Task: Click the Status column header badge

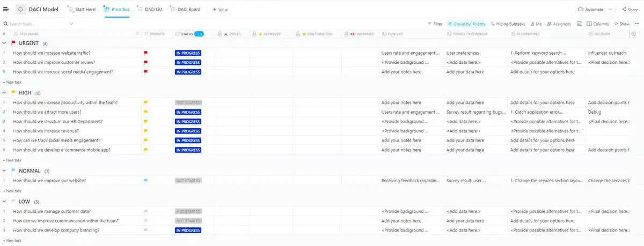Action: click(x=199, y=34)
